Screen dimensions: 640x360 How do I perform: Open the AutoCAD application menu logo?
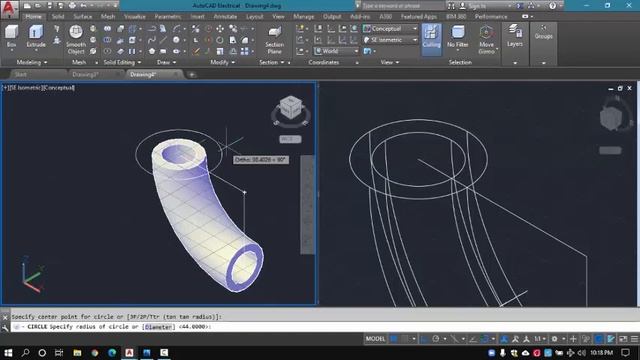9,9
